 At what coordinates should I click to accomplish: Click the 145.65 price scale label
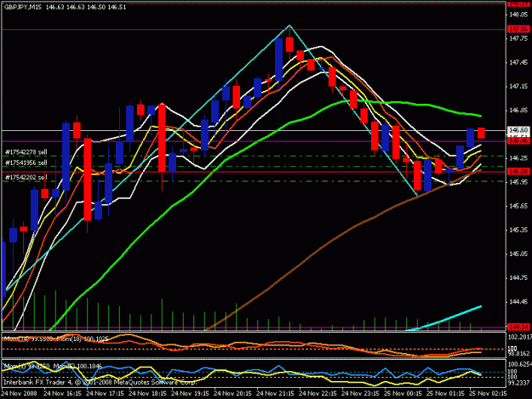(518, 206)
